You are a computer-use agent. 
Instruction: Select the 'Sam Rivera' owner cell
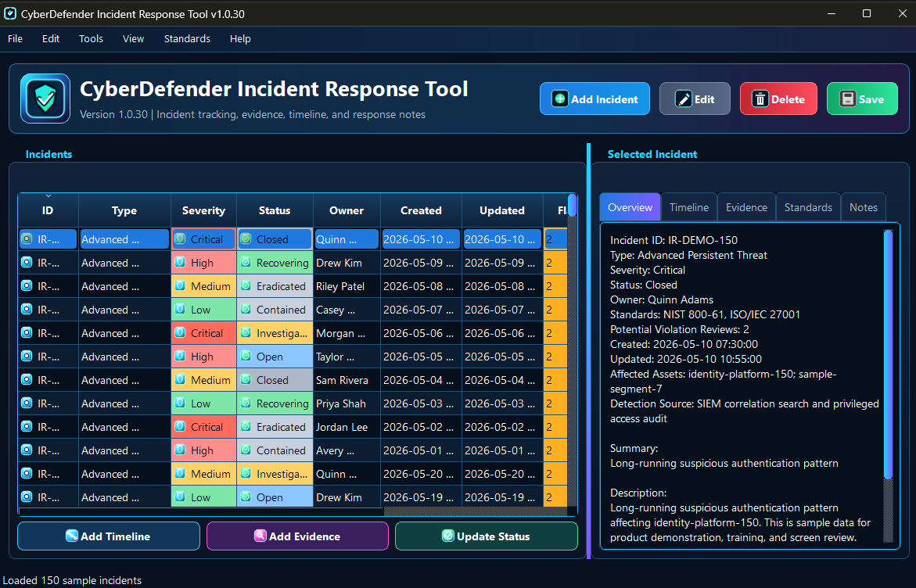[347, 379]
